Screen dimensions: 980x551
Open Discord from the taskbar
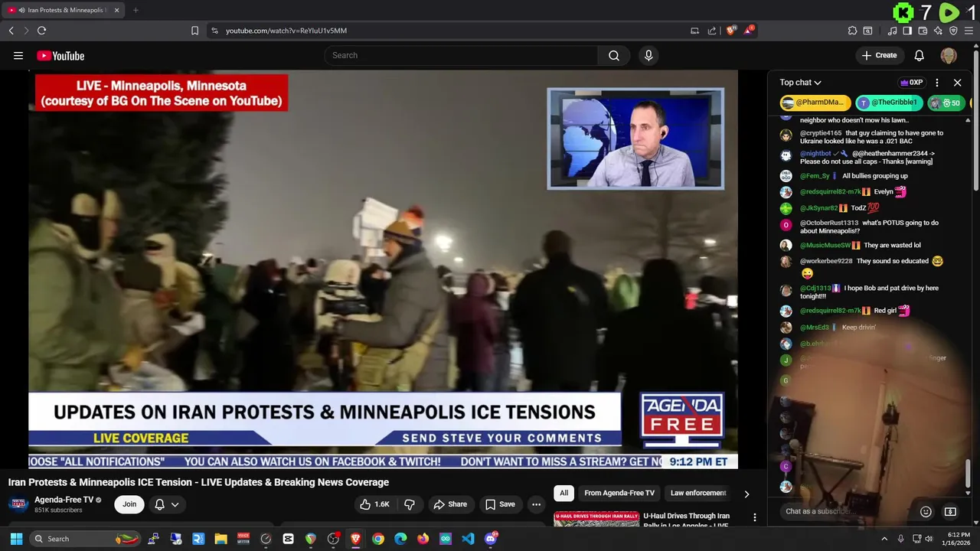click(x=491, y=539)
